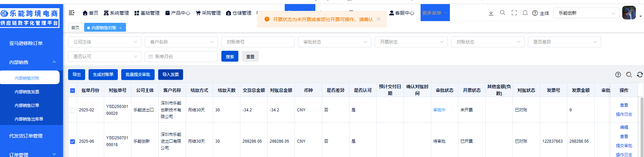
Task: Open the 仓储管理 menu
Action: tap(239, 13)
